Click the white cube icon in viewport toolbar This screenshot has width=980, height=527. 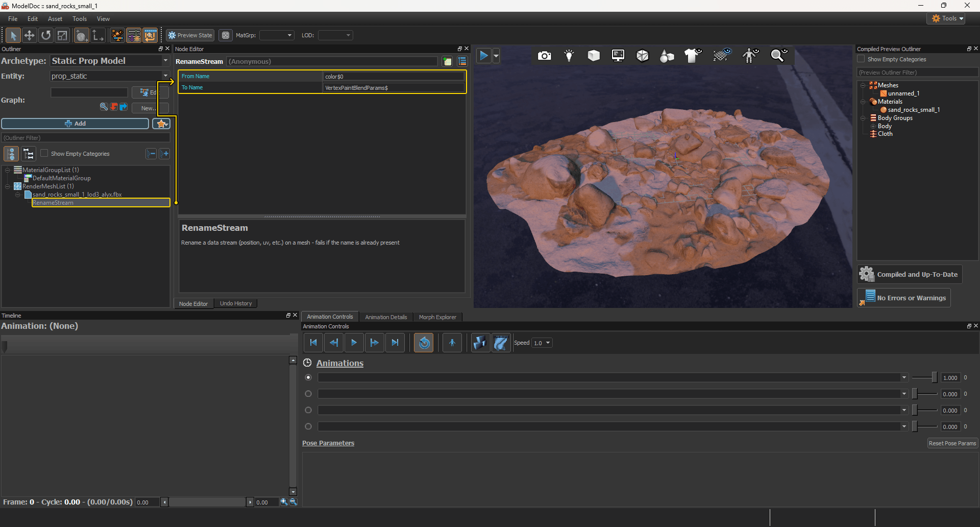click(x=594, y=55)
